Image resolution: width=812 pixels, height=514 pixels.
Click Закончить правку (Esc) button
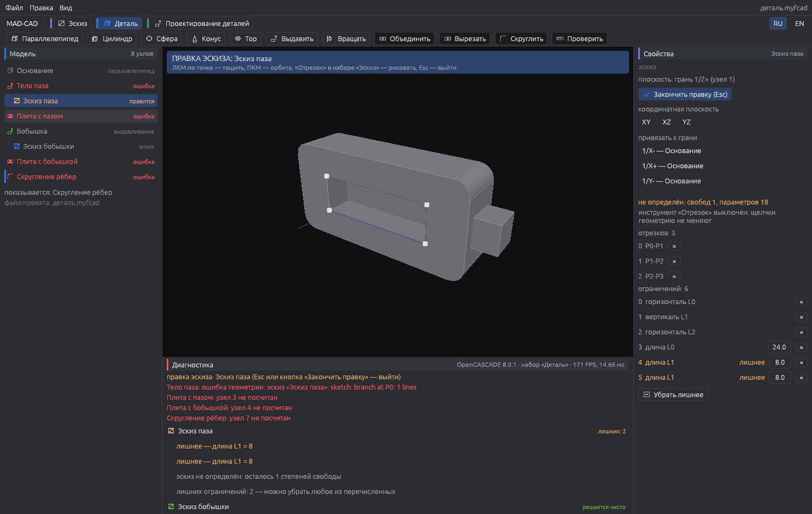click(685, 94)
